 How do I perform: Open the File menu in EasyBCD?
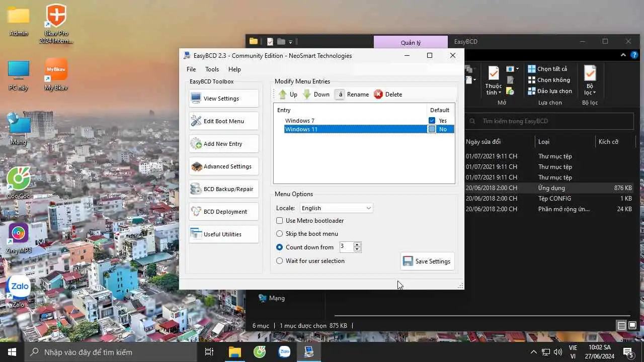coord(191,69)
